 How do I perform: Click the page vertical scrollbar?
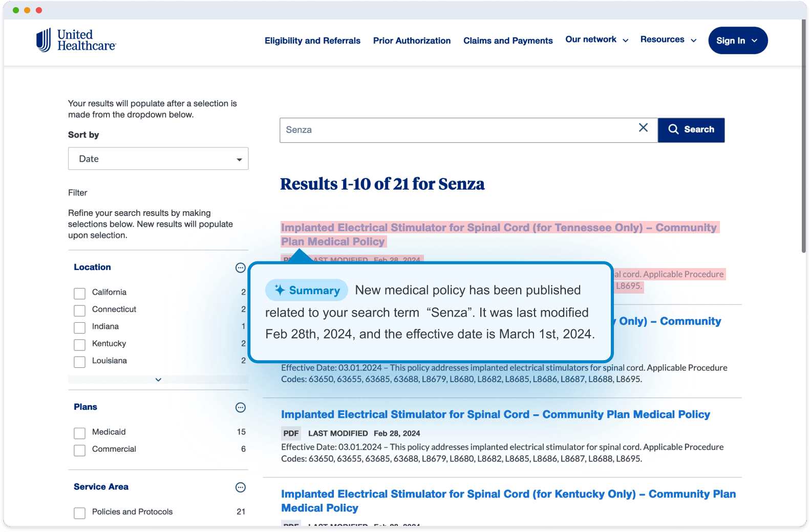tap(804, 137)
